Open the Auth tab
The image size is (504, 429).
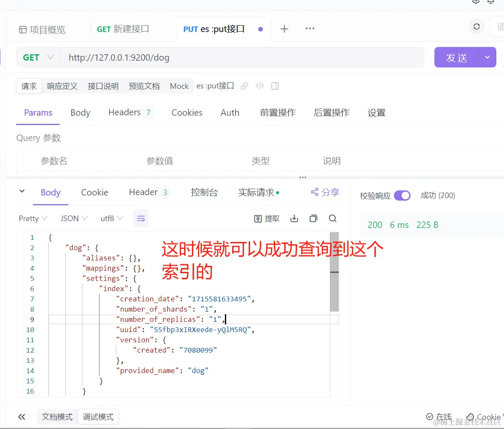coord(230,113)
